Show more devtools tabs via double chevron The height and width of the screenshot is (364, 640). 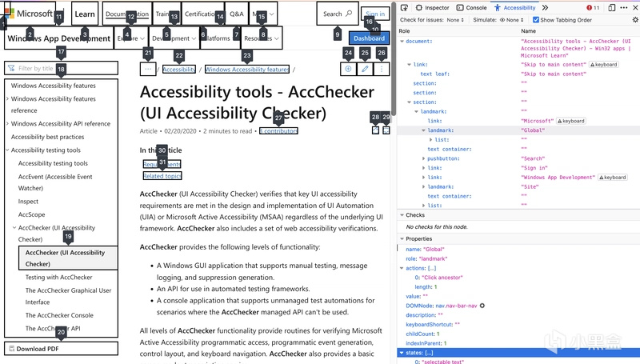[545, 8]
